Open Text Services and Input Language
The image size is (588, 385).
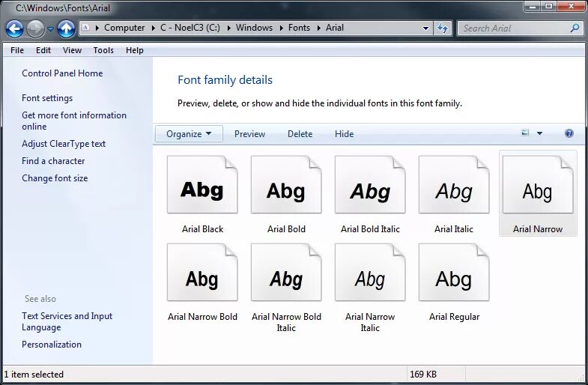coord(67,321)
